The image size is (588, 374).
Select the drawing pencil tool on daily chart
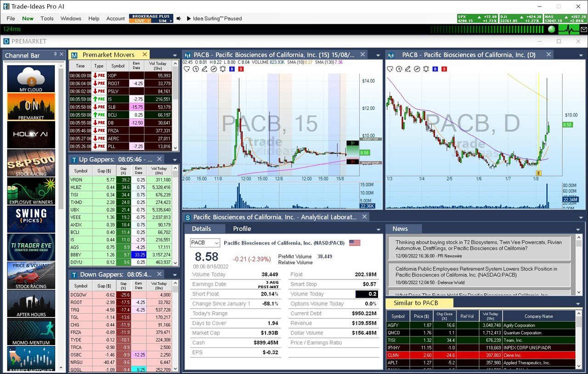tap(408, 69)
